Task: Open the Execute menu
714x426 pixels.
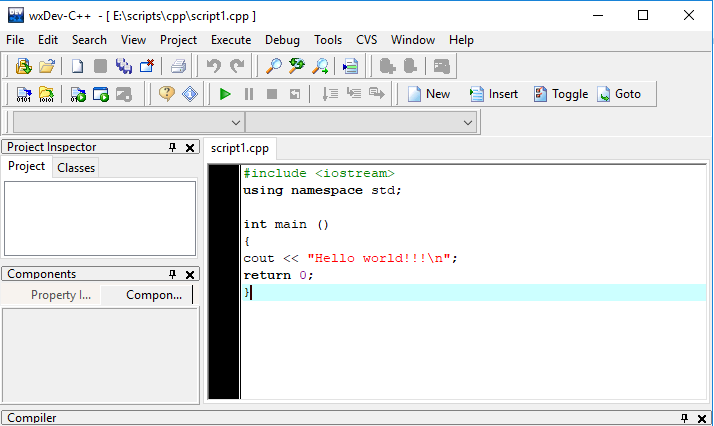Action: [231, 40]
